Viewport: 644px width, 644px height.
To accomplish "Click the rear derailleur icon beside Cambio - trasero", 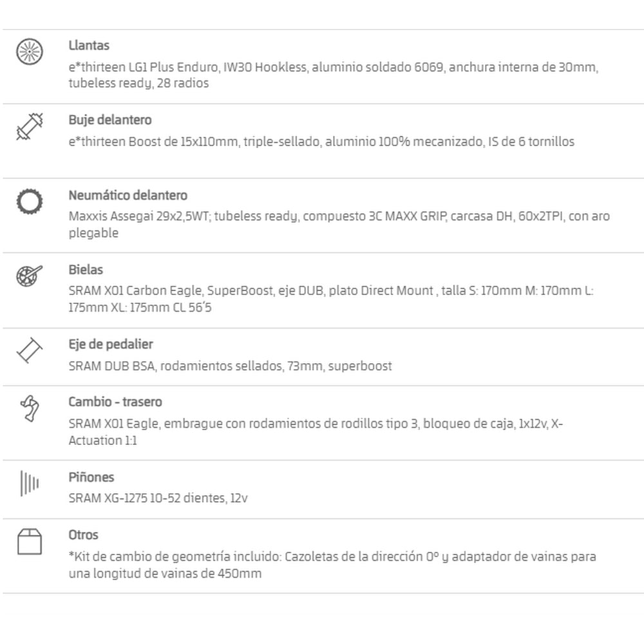I will 30,408.
